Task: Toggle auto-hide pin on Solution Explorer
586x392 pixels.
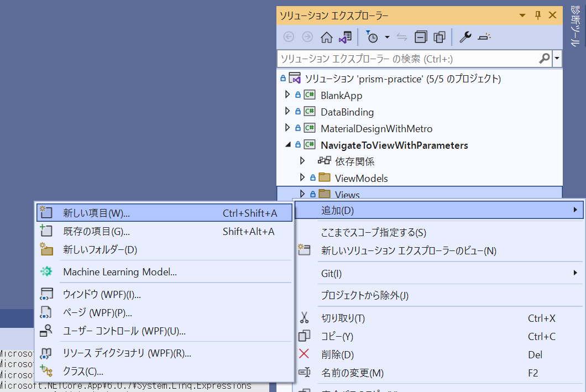Action: click(x=538, y=15)
